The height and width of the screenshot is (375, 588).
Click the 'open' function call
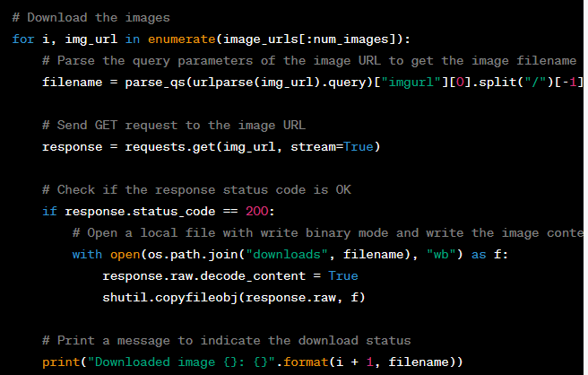125,255
